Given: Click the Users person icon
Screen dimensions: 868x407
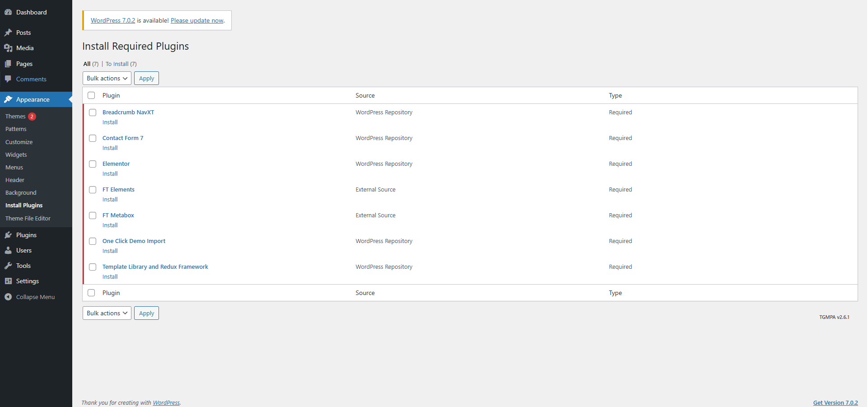Looking at the screenshot, I should 8,250.
